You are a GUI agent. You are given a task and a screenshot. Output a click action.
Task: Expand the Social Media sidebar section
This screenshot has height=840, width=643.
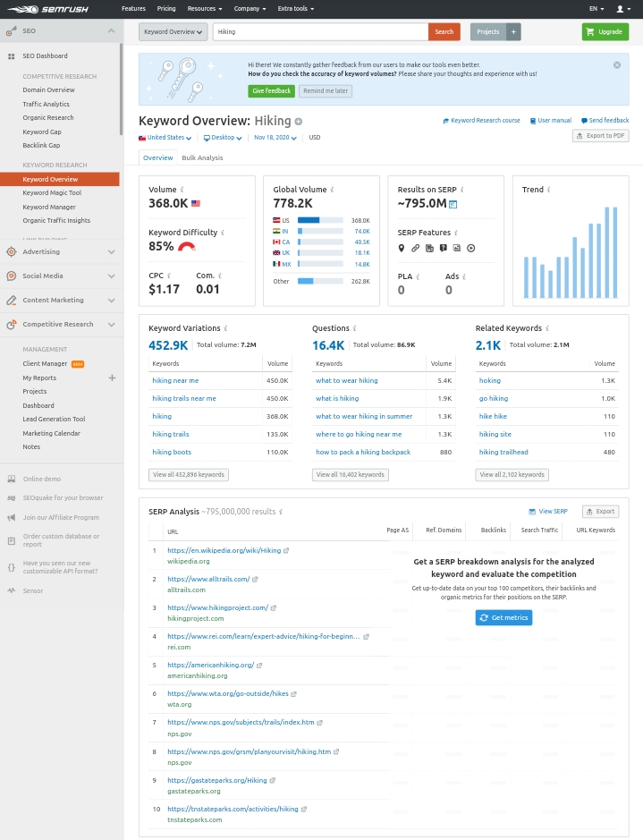(112, 276)
